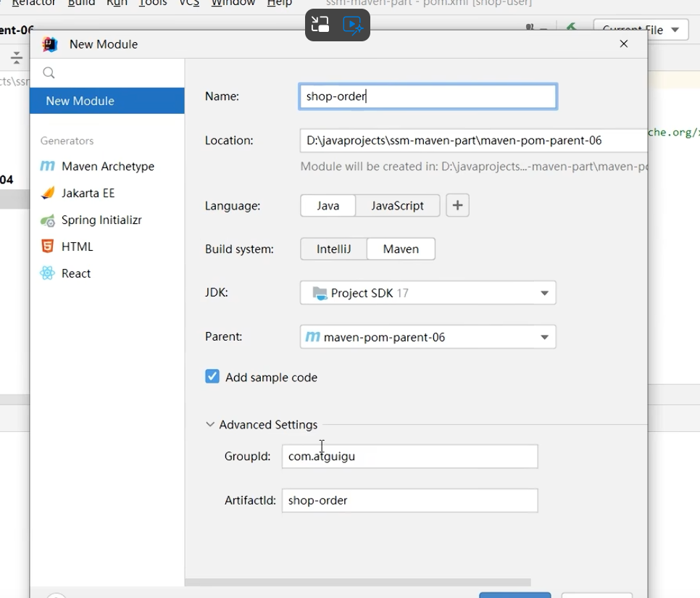Click the Maven icon in Parent dropdown
Image resolution: width=700 pixels, height=598 pixels.
[x=312, y=337]
